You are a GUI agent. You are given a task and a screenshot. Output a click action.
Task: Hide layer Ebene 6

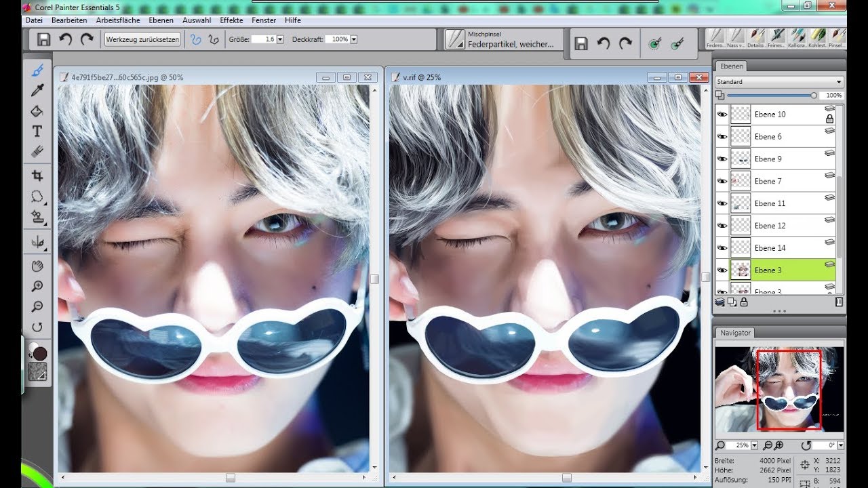coord(722,137)
